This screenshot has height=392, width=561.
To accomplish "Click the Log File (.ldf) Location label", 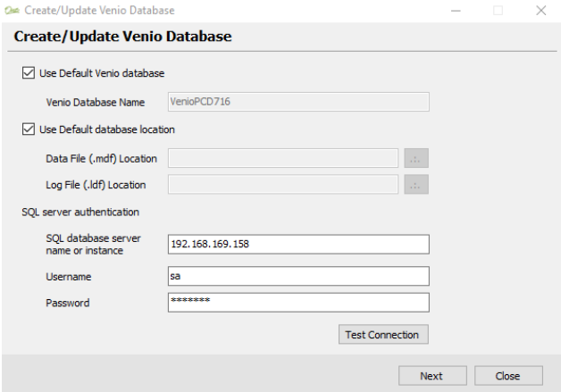I will pyautogui.click(x=96, y=185).
